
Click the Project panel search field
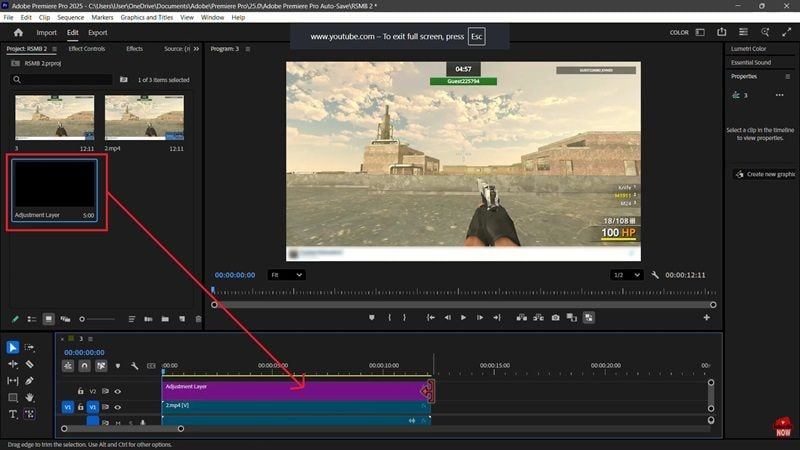coord(61,80)
